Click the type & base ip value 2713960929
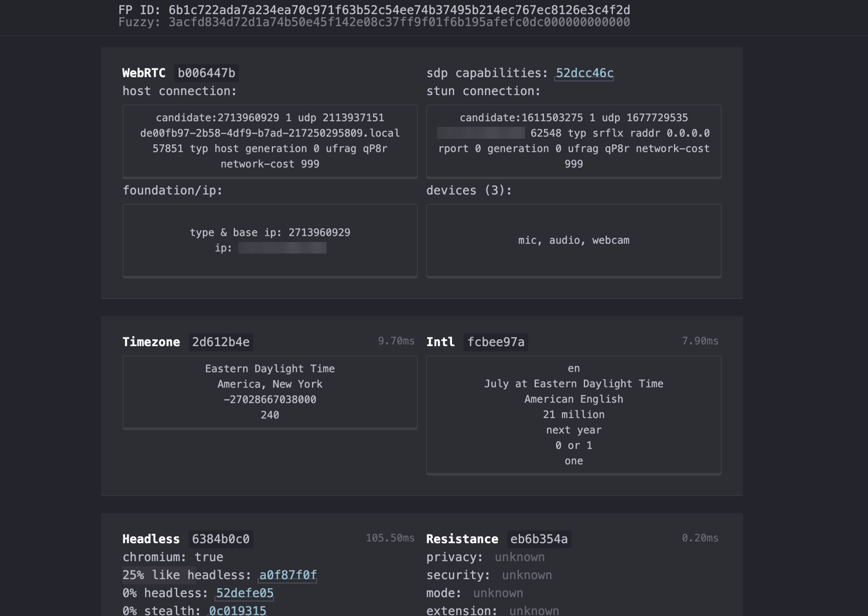Viewport: 868px width, 616px height. tap(319, 232)
